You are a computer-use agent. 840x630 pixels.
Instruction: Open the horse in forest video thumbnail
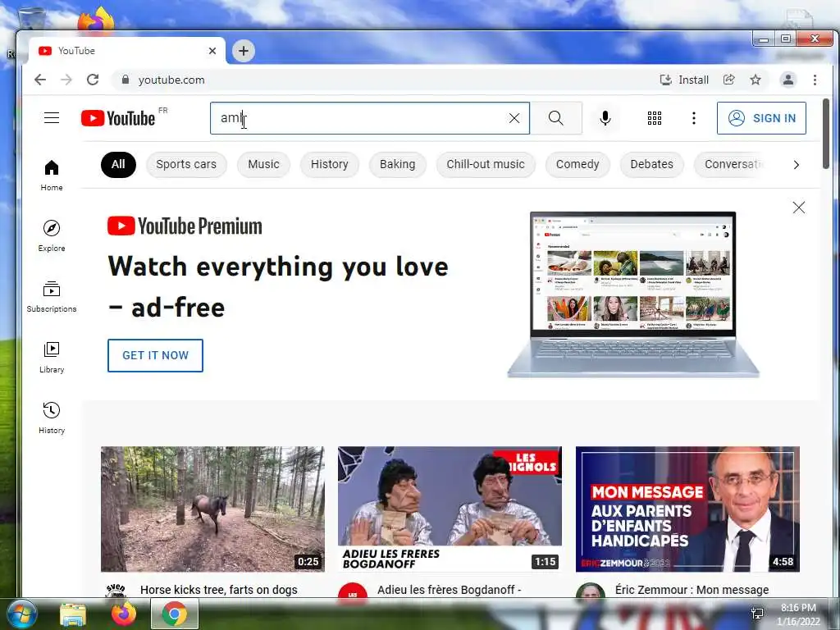tap(212, 509)
